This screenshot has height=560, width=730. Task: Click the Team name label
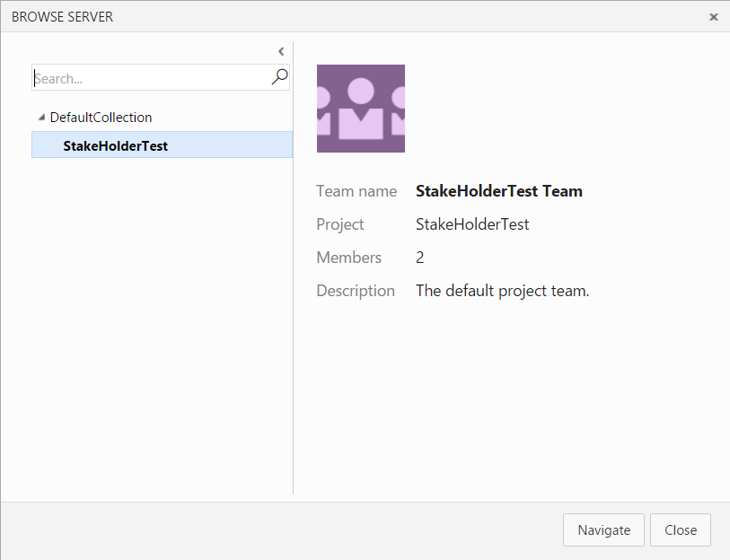pos(356,191)
